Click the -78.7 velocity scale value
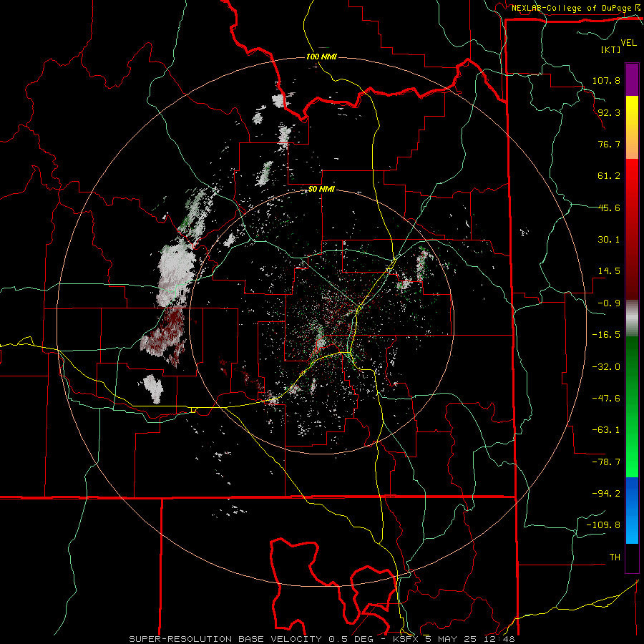 [x=606, y=462]
